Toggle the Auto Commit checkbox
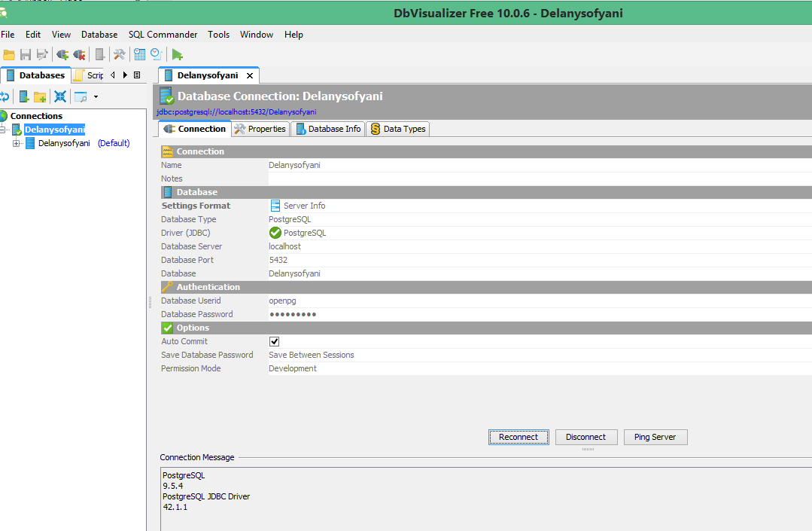 point(275,341)
